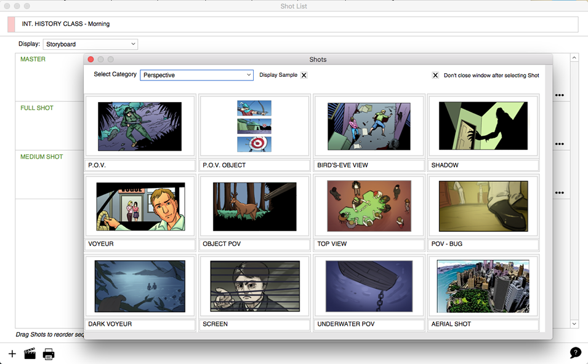Add a new shot with the plus icon
The height and width of the screenshot is (364, 588).
tap(11, 354)
